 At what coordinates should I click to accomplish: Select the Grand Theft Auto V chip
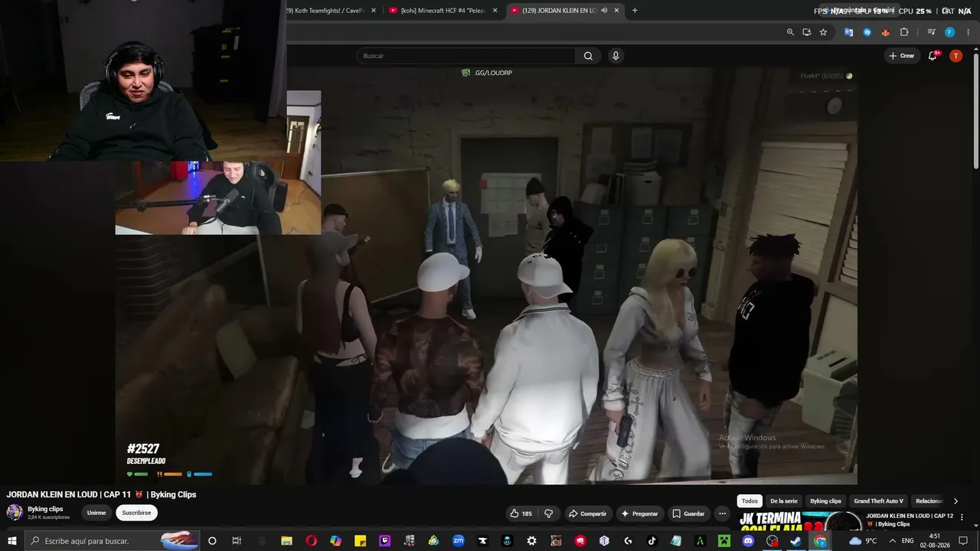[879, 501]
